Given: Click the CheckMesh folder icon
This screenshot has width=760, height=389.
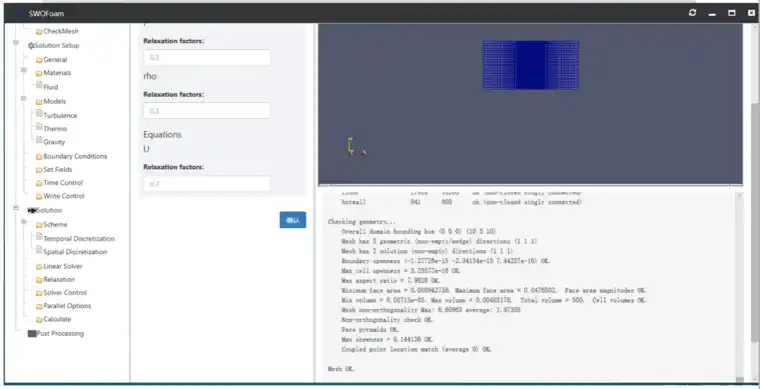Looking at the screenshot, I should [x=39, y=31].
